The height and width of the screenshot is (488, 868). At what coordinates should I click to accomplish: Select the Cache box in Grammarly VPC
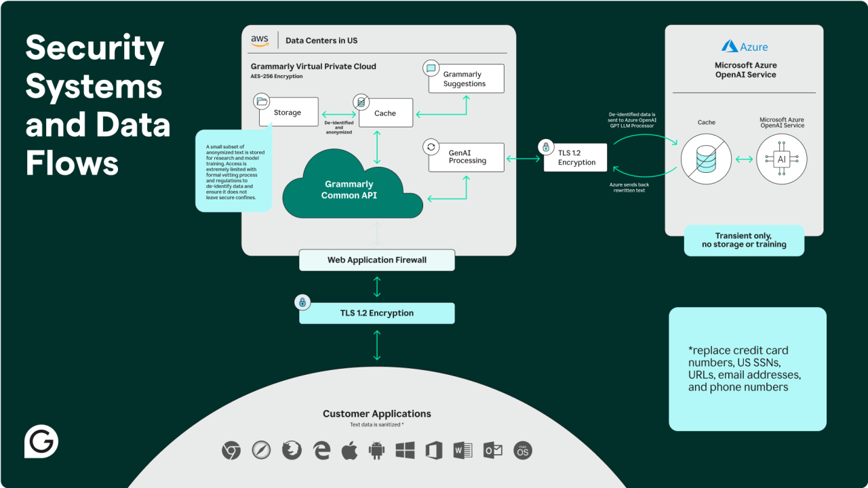[385, 113]
